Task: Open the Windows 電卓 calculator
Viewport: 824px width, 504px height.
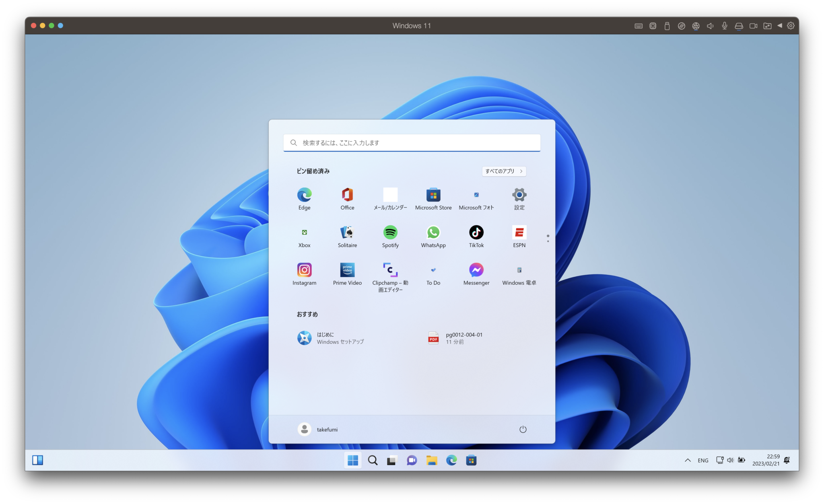Action: tap(519, 274)
